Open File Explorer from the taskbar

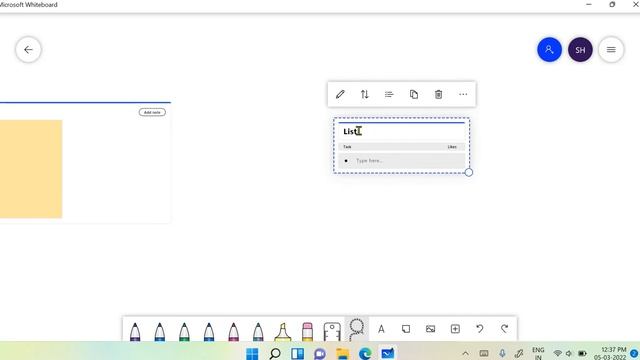(342, 353)
